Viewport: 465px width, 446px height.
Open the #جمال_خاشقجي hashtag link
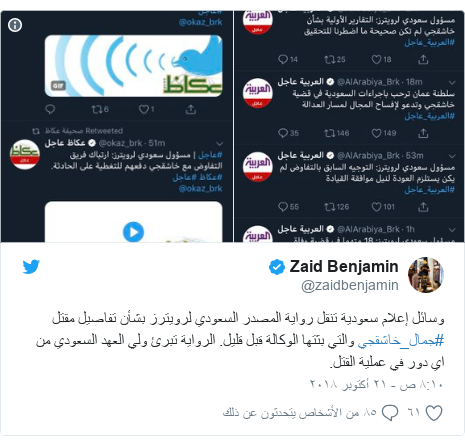click(x=401, y=341)
